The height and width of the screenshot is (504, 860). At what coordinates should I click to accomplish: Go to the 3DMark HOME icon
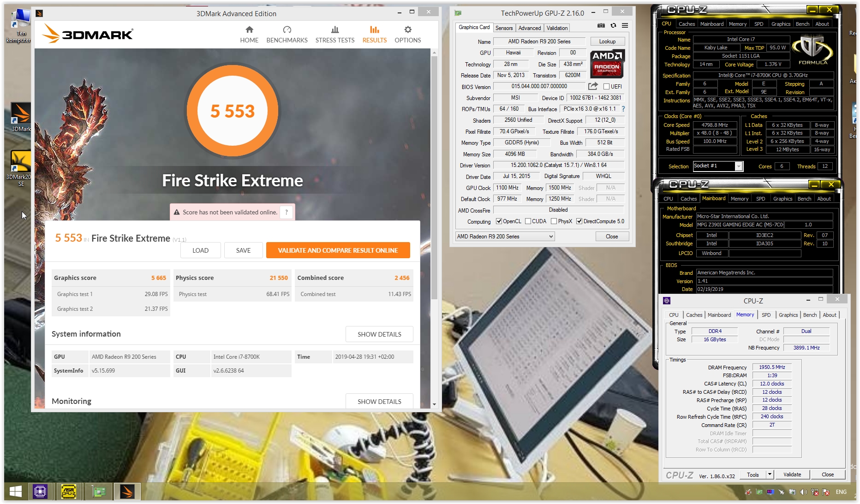click(249, 30)
